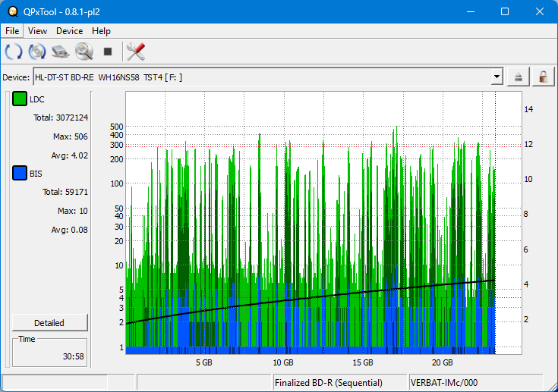Click the BIS Max: 10 value
The image size is (558, 392).
(73, 211)
